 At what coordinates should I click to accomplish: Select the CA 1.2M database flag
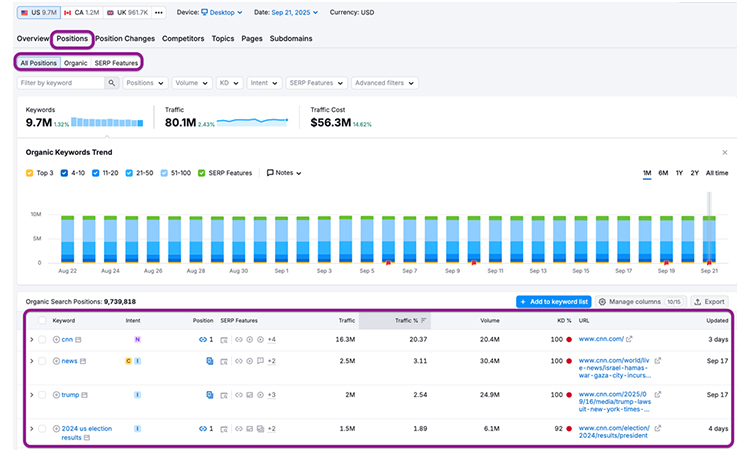coord(81,12)
